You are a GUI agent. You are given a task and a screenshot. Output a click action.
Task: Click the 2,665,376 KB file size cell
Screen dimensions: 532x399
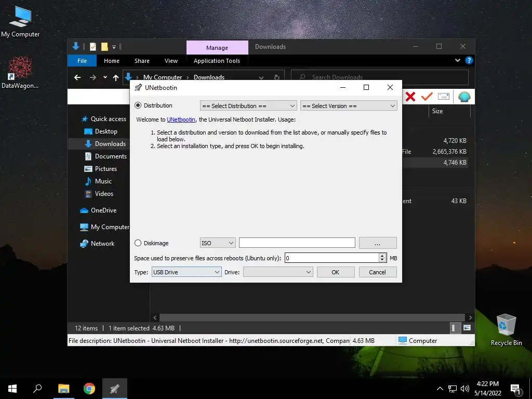(449, 152)
